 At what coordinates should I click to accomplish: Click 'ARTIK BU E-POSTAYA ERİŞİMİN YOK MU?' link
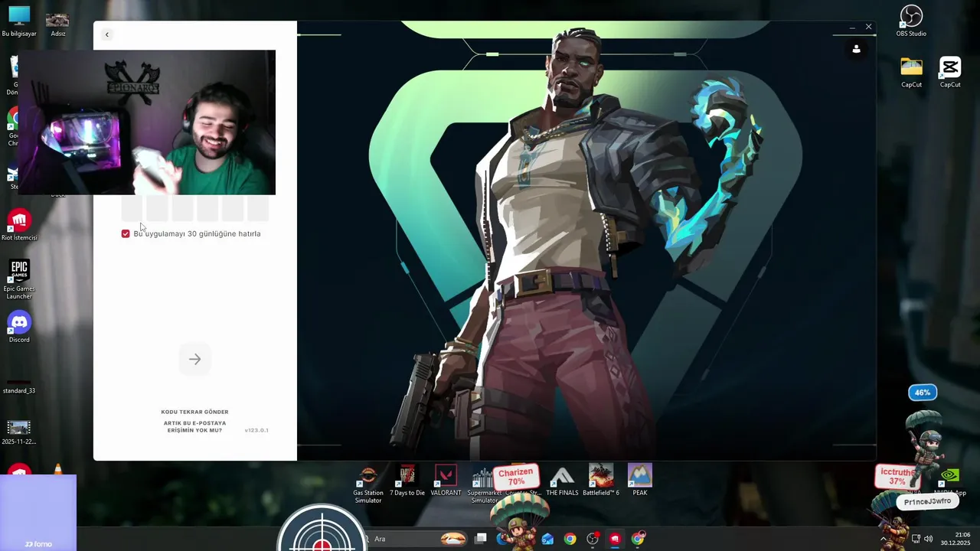point(194,426)
